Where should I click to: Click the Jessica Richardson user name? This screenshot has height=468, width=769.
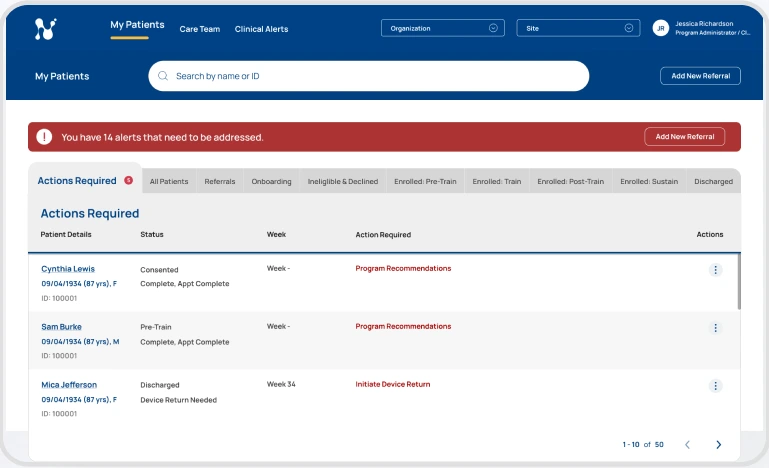[x=704, y=24]
